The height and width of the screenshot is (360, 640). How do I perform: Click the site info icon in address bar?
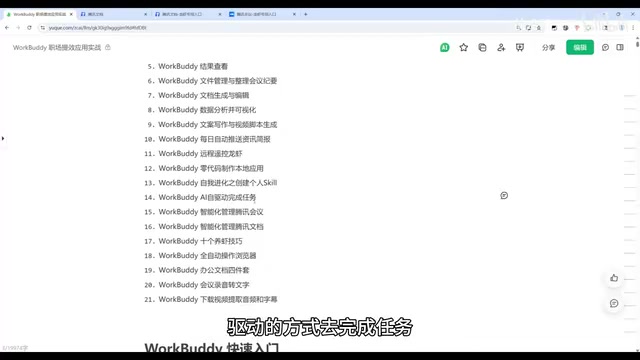click(x=42, y=28)
